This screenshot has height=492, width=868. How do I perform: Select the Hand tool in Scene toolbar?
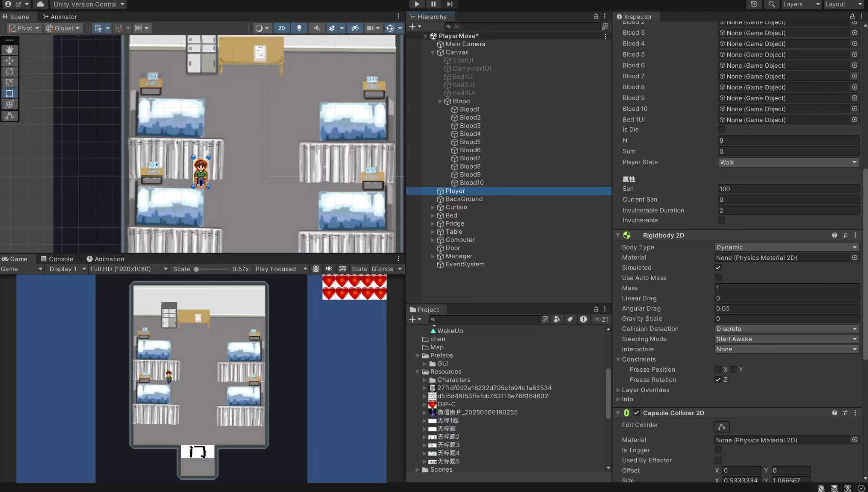pyautogui.click(x=10, y=50)
